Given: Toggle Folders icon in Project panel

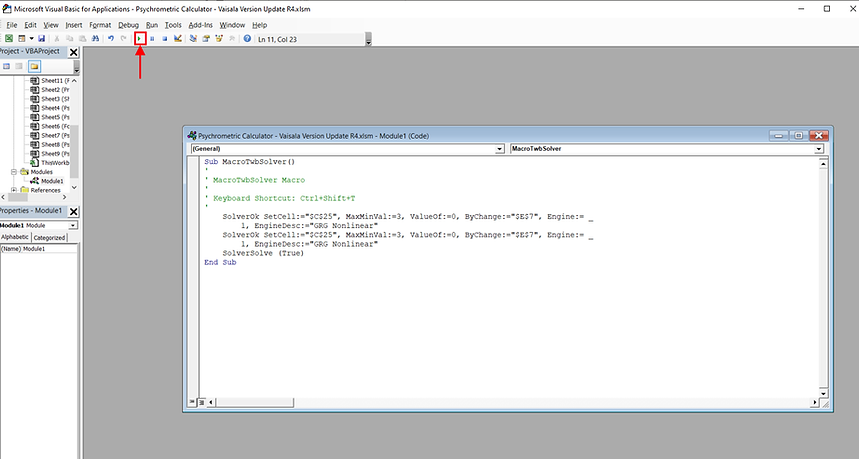Looking at the screenshot, I should tap(34, 66).
